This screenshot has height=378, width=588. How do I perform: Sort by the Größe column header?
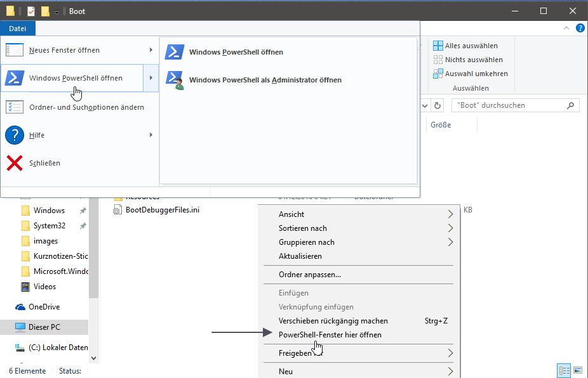pos(441,125)
